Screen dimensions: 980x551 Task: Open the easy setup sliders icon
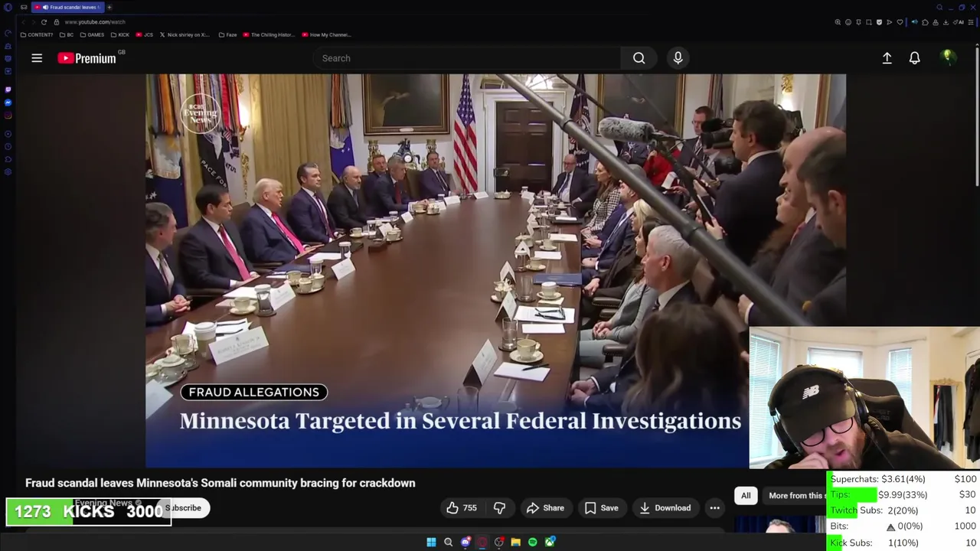[970, 22]
